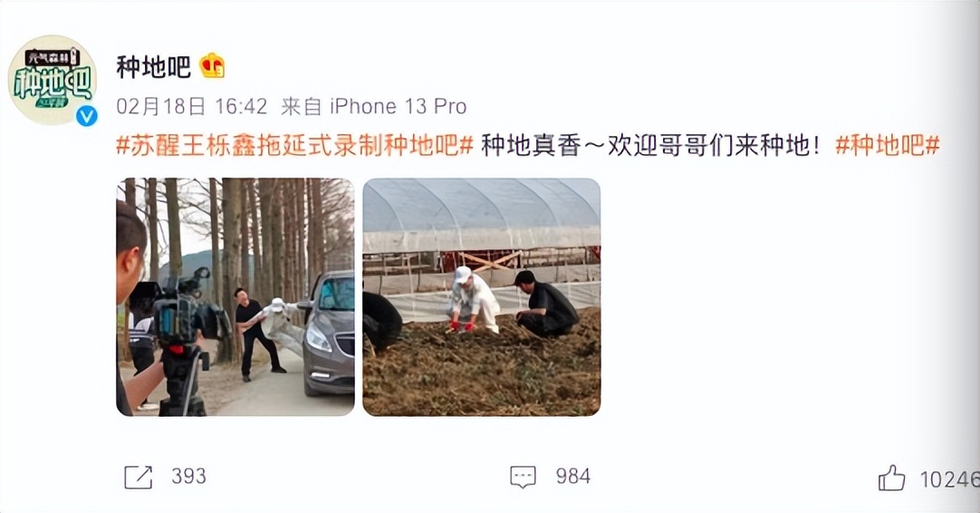Click the post text 种地真香～欢迎哥哥们来种地
This screenshot has height=513, width=980.
650,145
